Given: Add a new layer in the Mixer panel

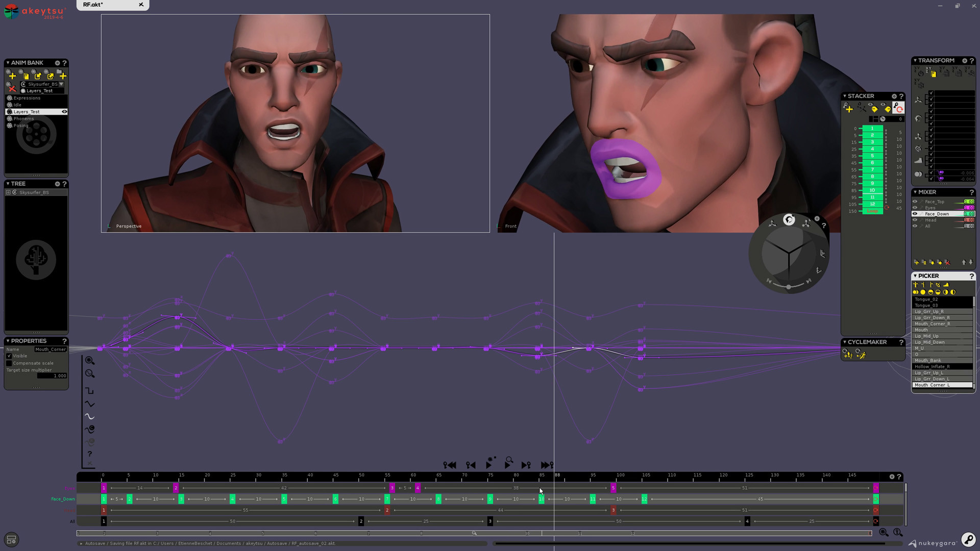Looking at the screenshot, I should pyautogui.click(x=917, y=262).
